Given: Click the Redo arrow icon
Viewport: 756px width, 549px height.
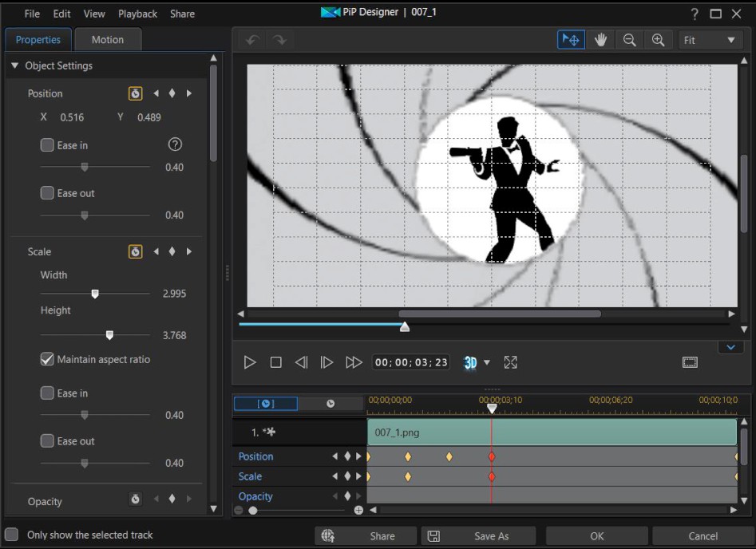Looking at the screenshot, I should [279, 40].
